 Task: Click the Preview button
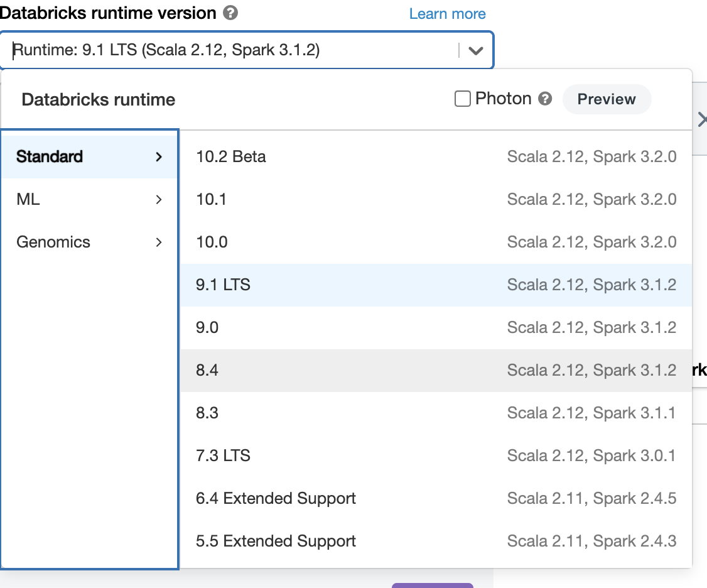[x=607, y=99]
